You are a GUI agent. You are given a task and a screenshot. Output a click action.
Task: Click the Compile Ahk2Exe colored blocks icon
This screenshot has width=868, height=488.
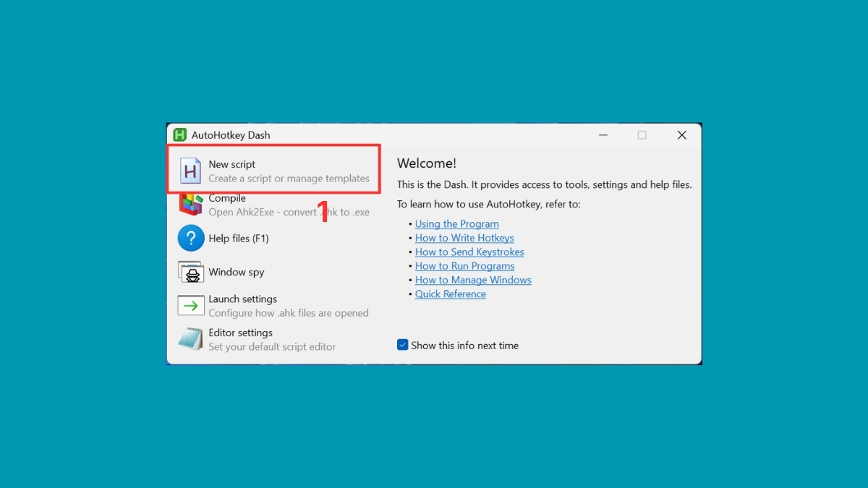(x=191, y=205)
